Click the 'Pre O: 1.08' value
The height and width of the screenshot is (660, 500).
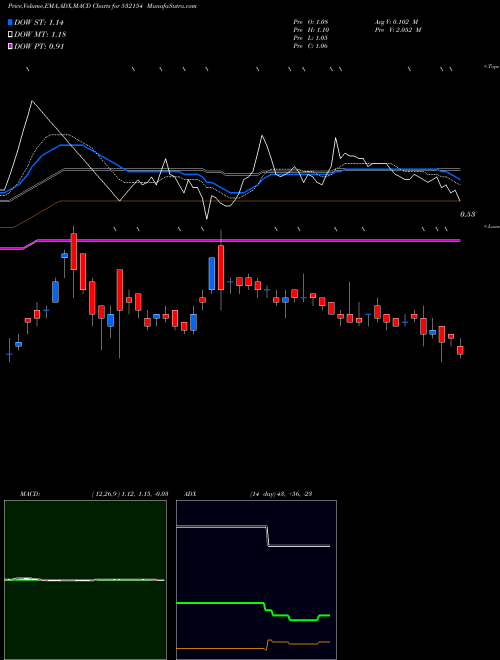[x=311, y=22]
